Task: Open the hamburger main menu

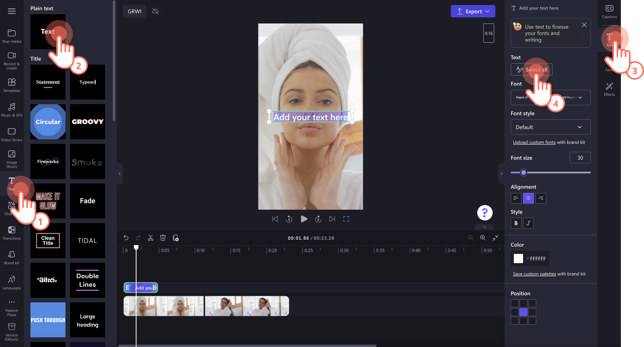Action: (x=12, y=11)
